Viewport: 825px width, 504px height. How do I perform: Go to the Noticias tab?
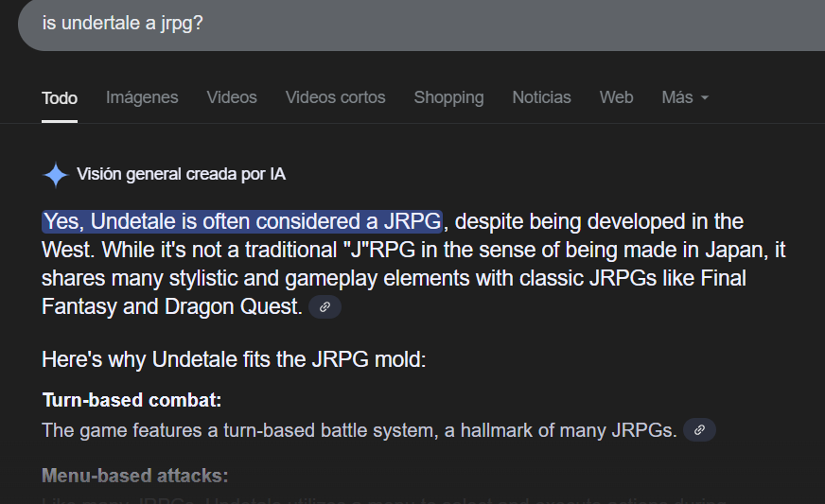point(541,97)
